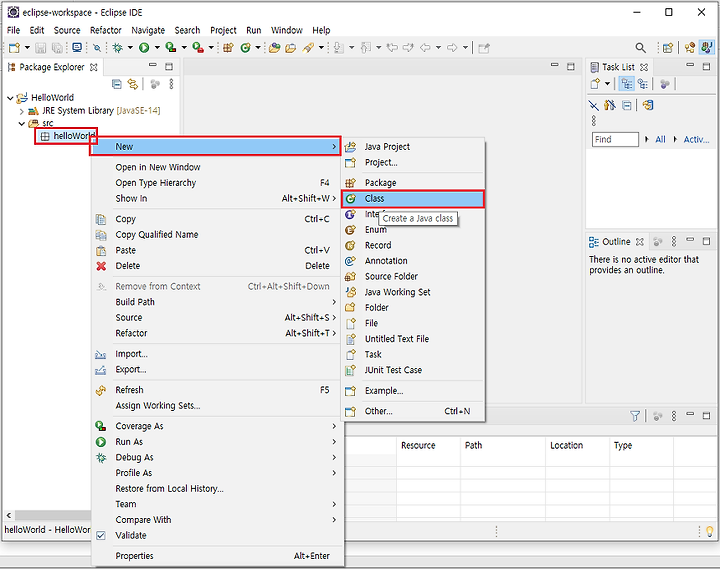Maximize the Outline view
This screenshot has width=720, height=569.
[707, 241]
